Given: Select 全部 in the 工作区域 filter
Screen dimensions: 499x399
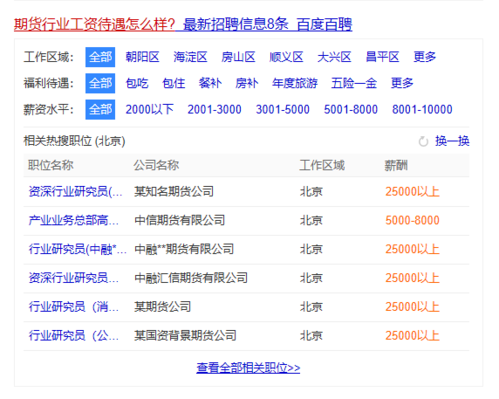Looking at the screenshot, I should tap(100, 57).
